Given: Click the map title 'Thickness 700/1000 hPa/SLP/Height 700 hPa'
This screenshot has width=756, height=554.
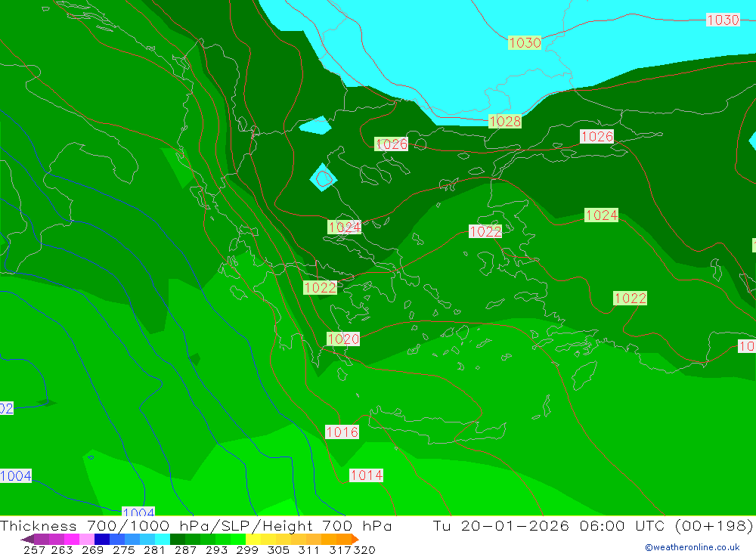Looking at the screenshot, I should pos(196,525).
